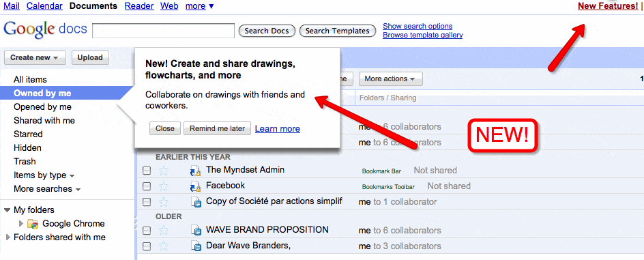Click the Google docs logo
Viewport: 644px width, 260px height.
(45, 29)
